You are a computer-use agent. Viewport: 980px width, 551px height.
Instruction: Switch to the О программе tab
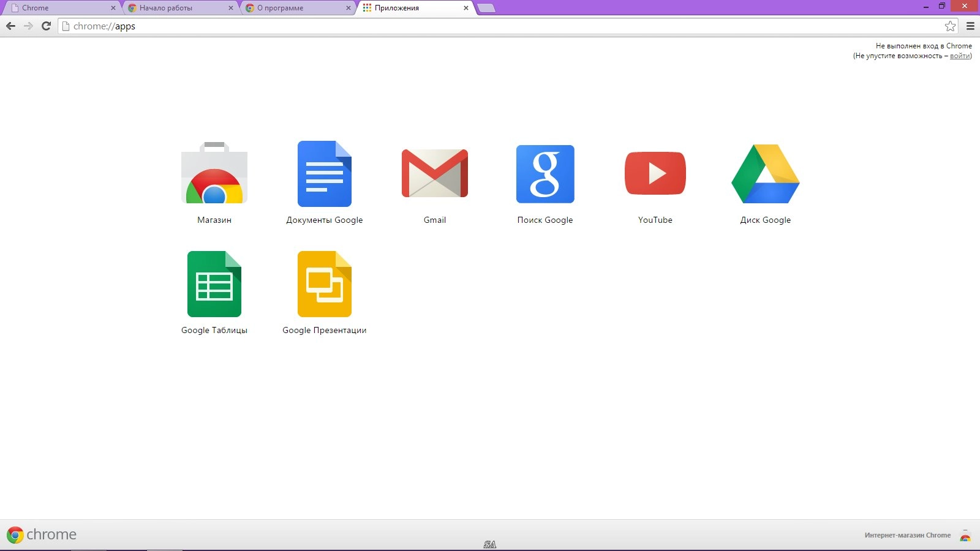(x=296, y=8)
